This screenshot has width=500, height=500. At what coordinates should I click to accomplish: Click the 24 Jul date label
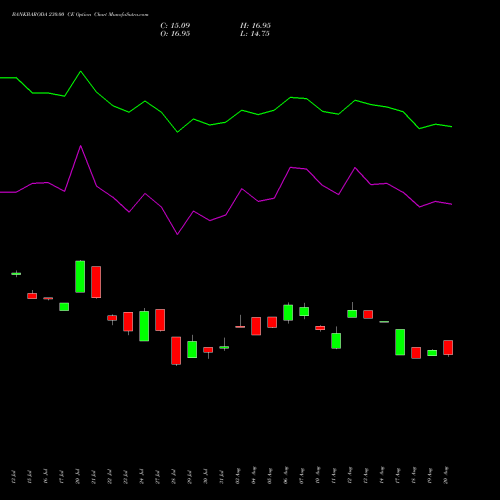pos(142,477)
